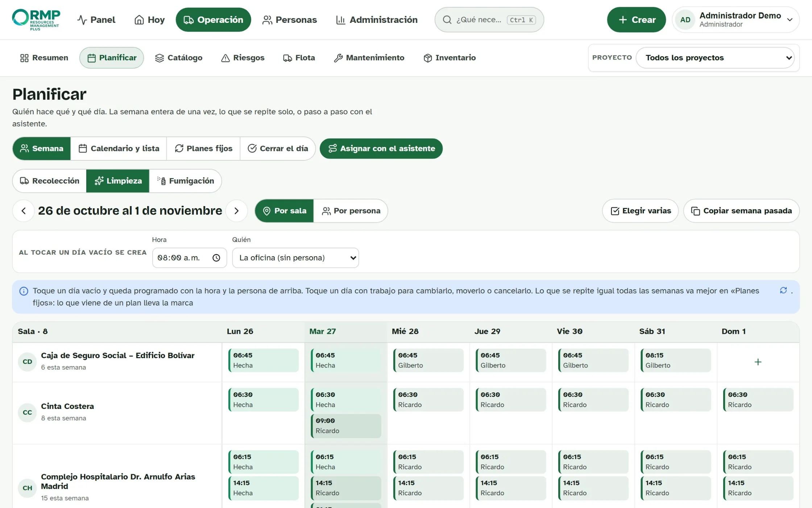Click the Hora time input 08:00 a.m.
The width and height of the screenshot is (812, 508).
[x=190, y=258]
